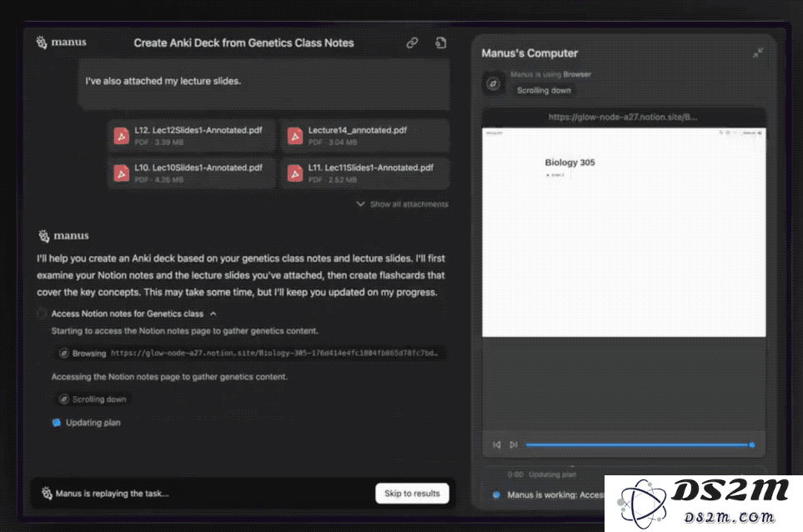Open the Lecture14_annotated.pdf attachment name
Image resolution: width=803 pixels, height=532 pixels.
pyautogui.click(x=357, y=130)
